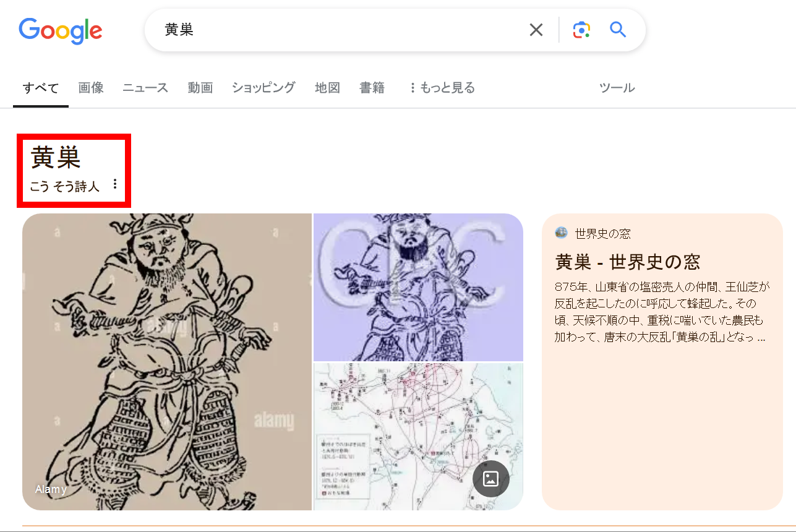This screenshot has width=796, height=532.
Task: Click the 世界史の窓 site favicon
Action: click(562, 233)
